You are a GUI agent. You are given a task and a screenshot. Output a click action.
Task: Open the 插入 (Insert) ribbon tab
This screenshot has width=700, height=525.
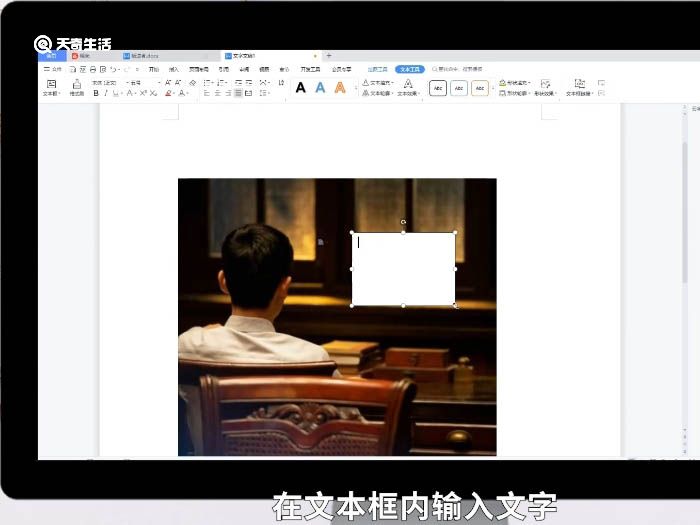174,69
